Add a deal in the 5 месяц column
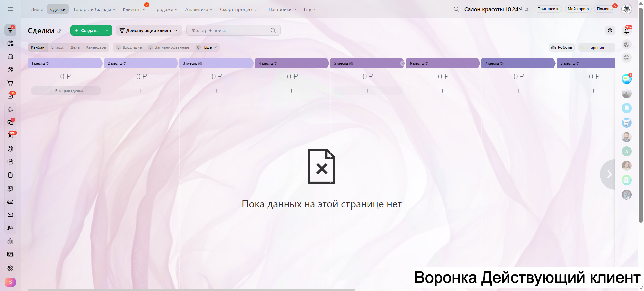 coord(367,91)
